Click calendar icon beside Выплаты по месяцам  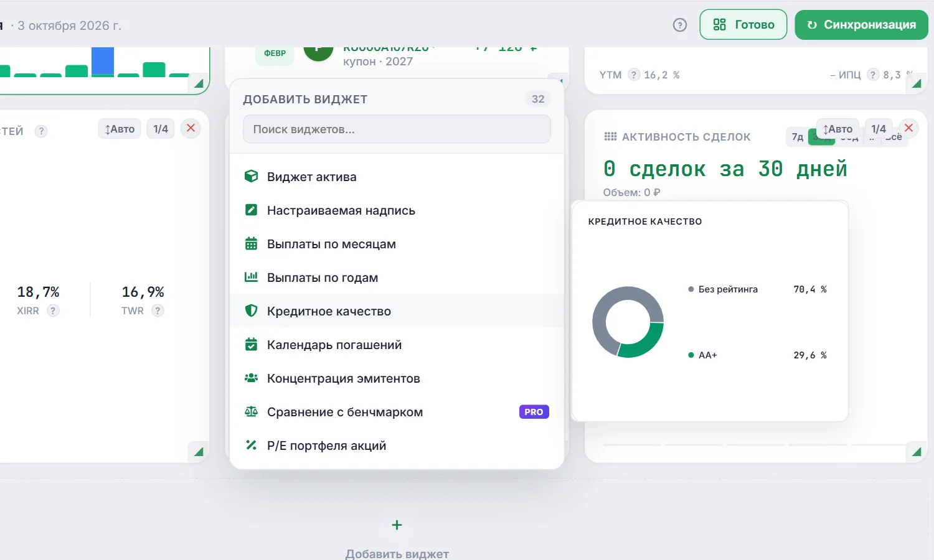point(251,243)
